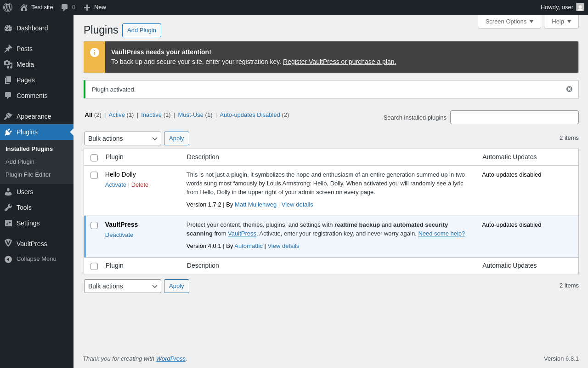Click Collapse Menu text in sidebar
Viewport: 588px width, 368px height.
[x=36, y=259]
